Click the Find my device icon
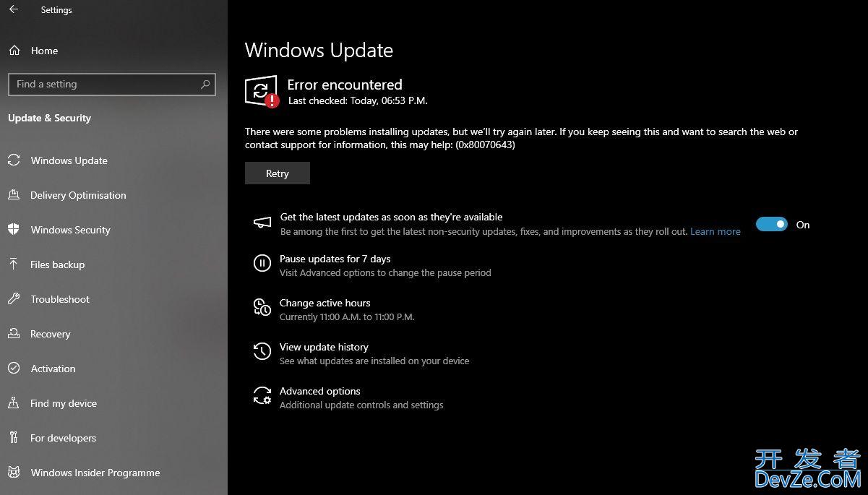Image resolution: width=868 pixels, height=495 pixels. pos(14,403)
